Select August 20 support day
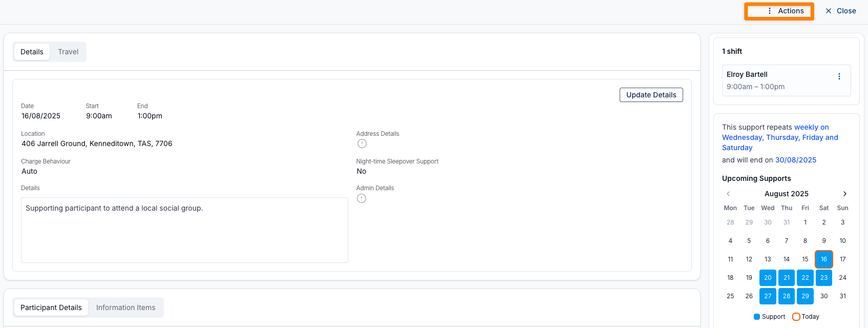 (768, 278)
